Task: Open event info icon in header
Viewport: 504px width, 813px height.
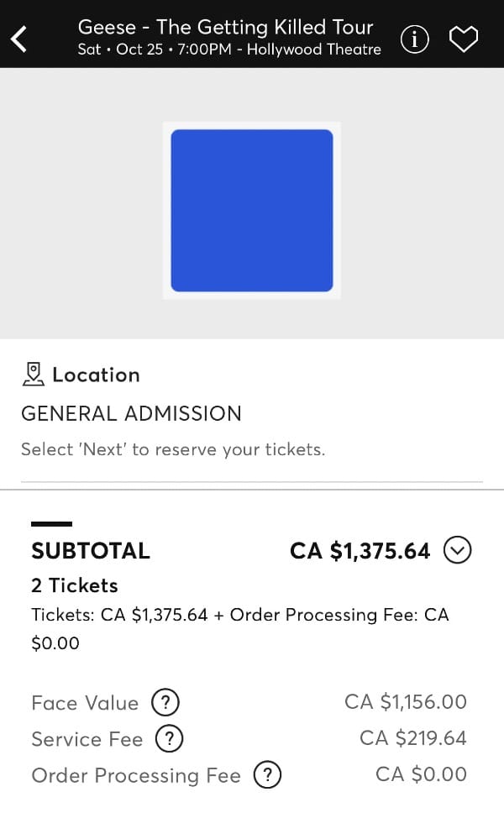Action: [414, 38]
